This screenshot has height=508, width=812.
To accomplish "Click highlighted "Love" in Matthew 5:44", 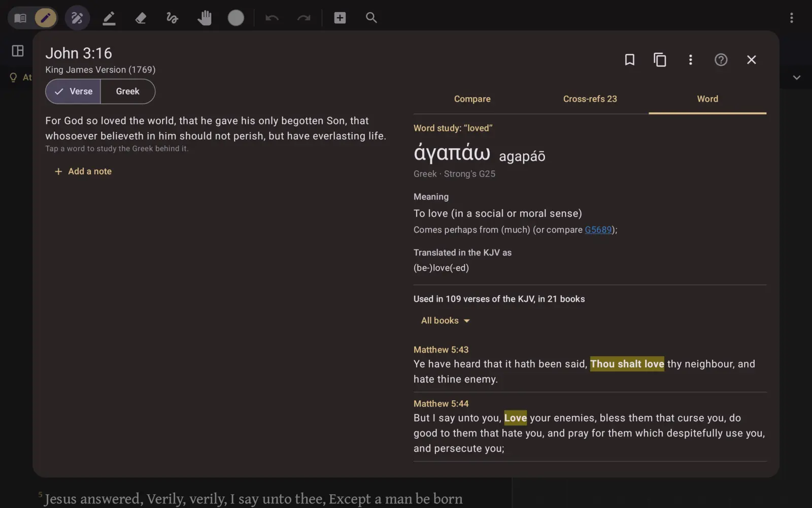I will click(x=515, y=418).
